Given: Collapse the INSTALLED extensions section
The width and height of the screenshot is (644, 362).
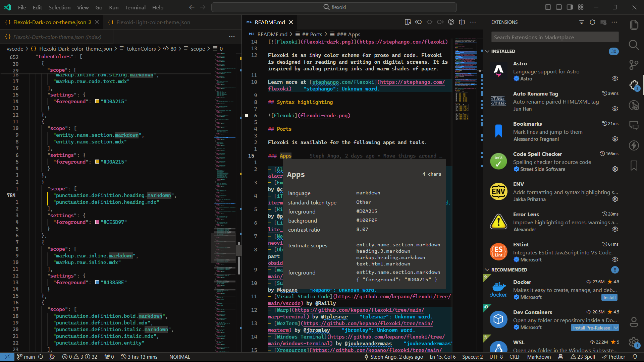Looking at the screenshot, I should coord(487,51).
